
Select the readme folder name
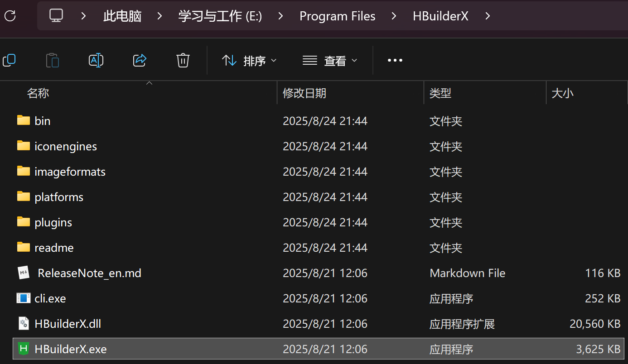[54, 248]
